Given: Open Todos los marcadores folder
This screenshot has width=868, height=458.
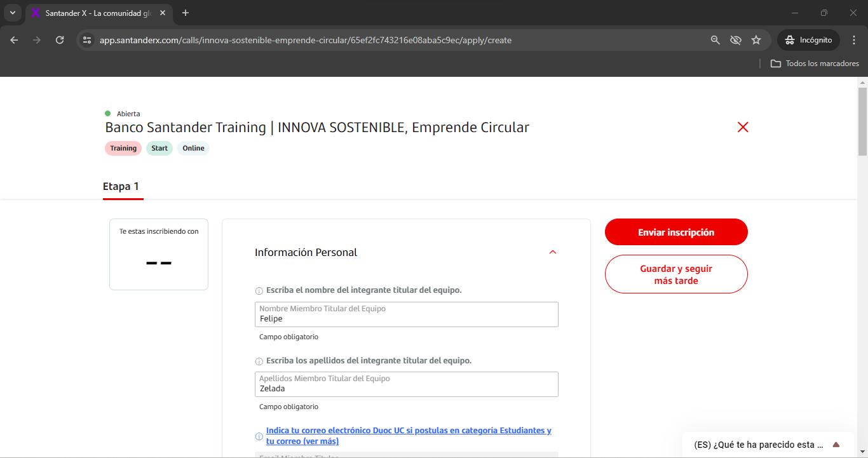Looking at the screenshot, I should [815, 64].
